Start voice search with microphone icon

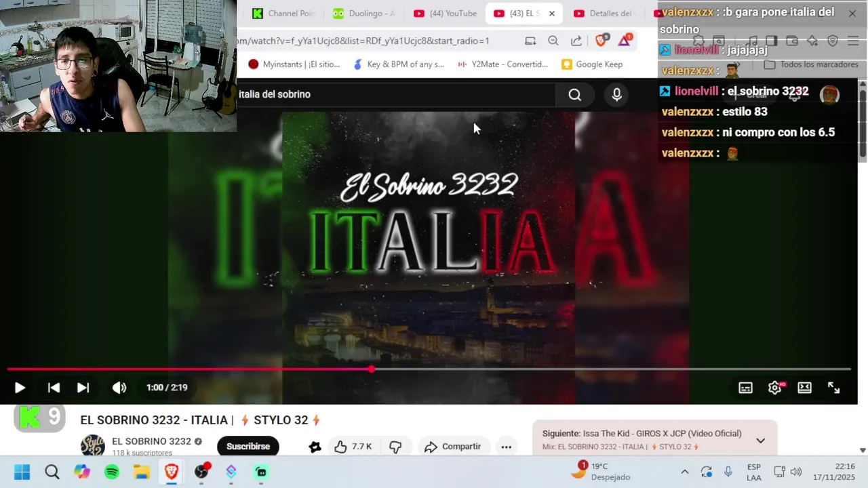point(616,95)
